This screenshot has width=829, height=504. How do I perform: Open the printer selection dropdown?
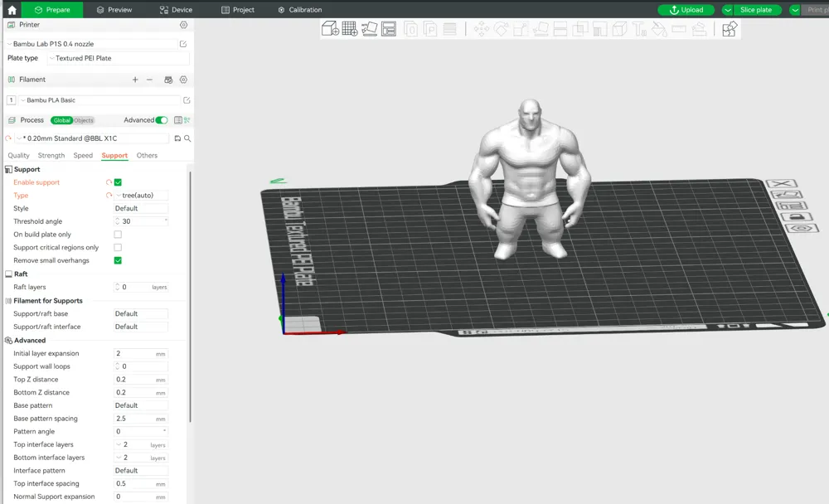click(92, 44)
